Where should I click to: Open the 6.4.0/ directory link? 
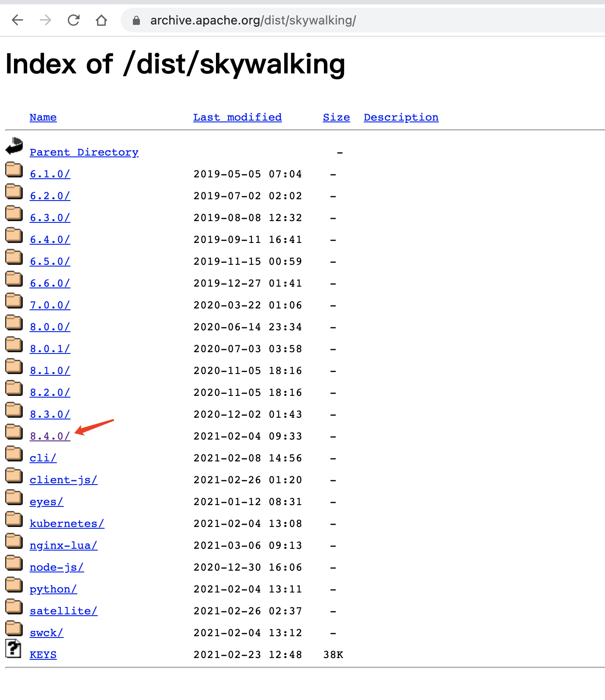point(50,240)
